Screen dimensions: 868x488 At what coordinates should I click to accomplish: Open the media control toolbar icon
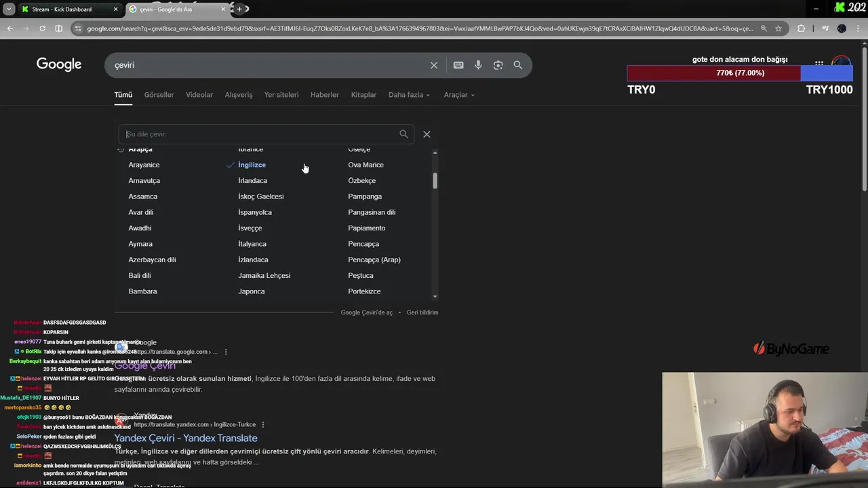[x=825, y=28]
